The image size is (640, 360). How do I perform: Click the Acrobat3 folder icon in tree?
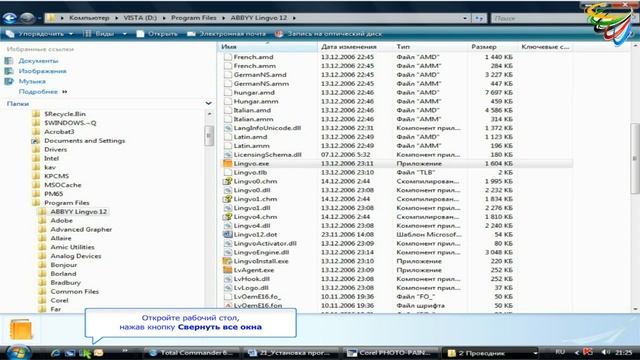(36, 132)
